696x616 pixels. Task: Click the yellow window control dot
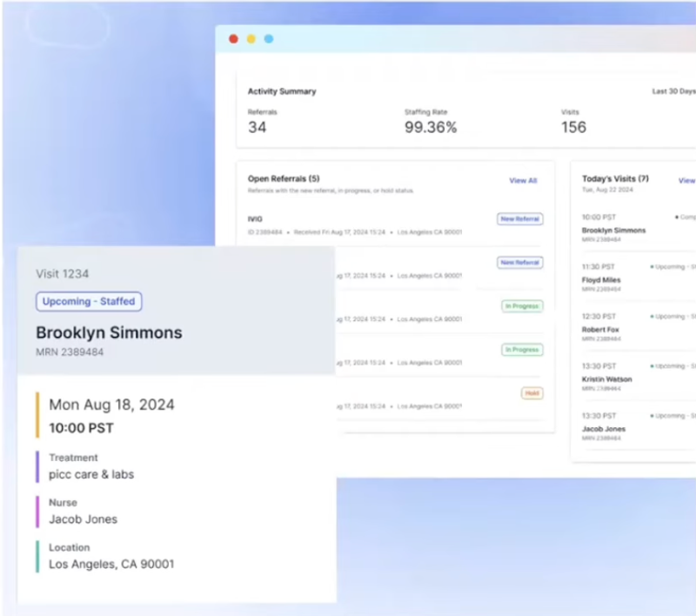(251, 39)
